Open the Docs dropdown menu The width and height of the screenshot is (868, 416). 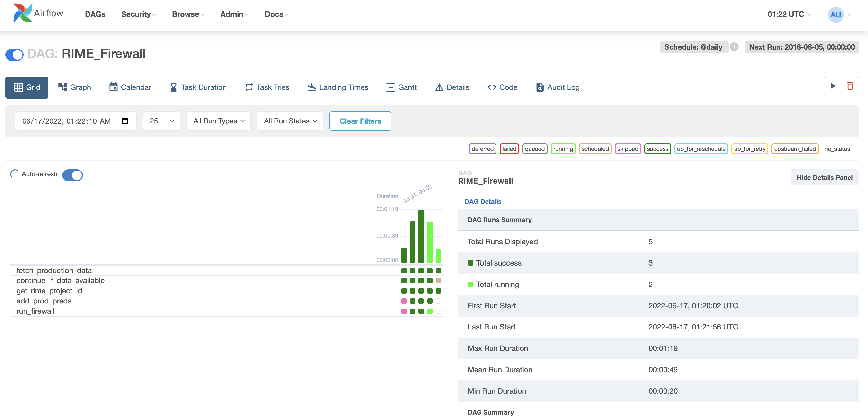pos(276,14)
